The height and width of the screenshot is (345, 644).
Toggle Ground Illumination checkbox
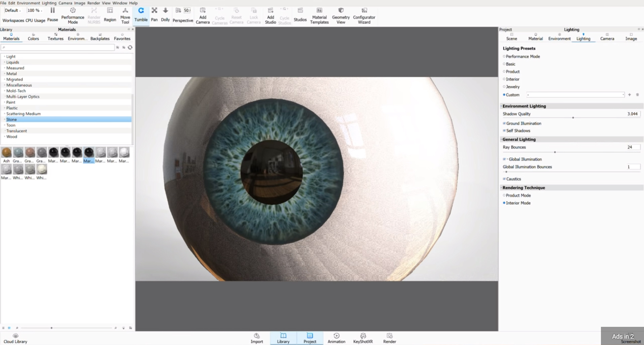click(x=504, y=123)
